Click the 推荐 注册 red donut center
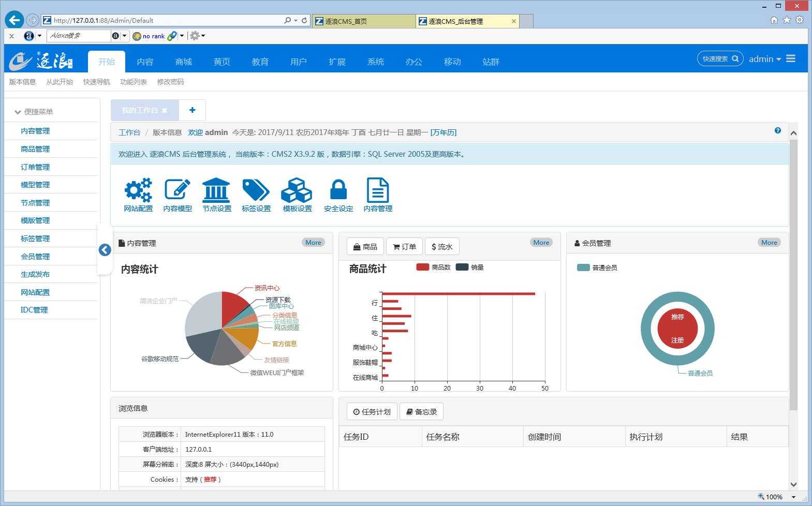The width and height of the screenshot is (812, 506). (677, 328)
